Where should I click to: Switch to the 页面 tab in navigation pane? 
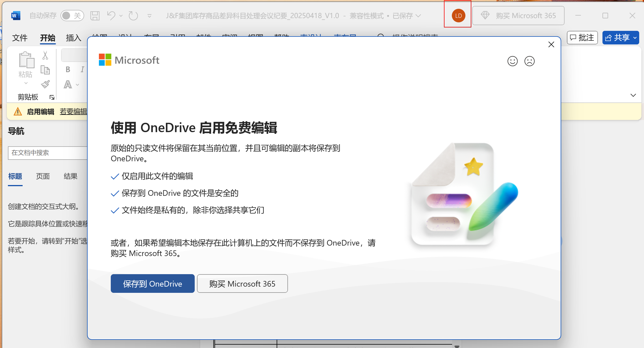click(43, 176)
